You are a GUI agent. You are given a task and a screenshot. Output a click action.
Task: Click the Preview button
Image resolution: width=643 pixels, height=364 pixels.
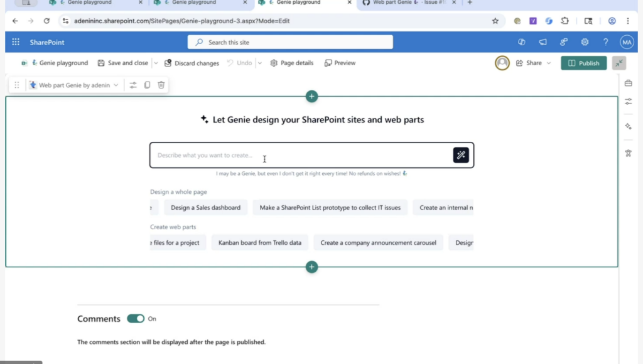click(340, 63)
